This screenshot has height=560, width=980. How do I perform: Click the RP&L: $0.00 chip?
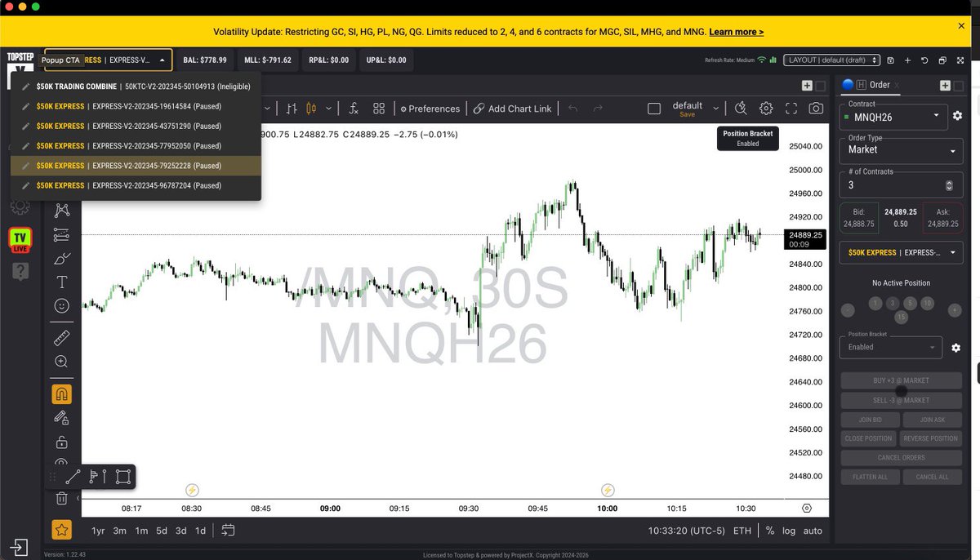click(328, 60)
